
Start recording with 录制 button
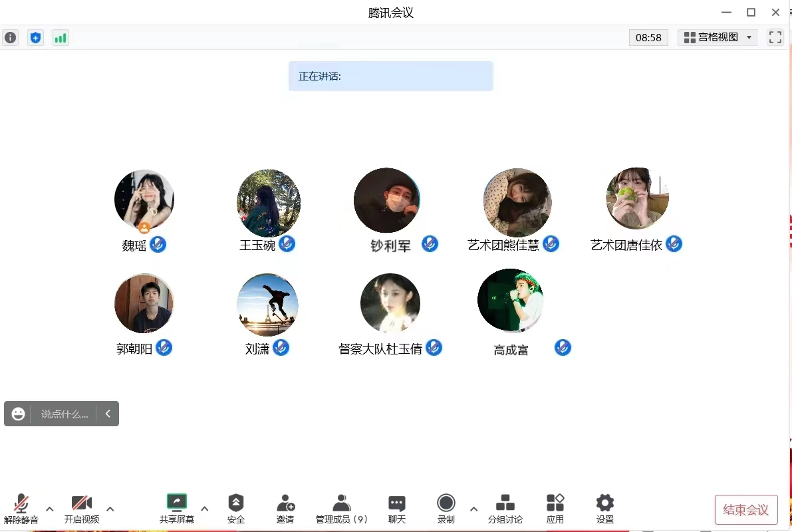tap(446, 509)
